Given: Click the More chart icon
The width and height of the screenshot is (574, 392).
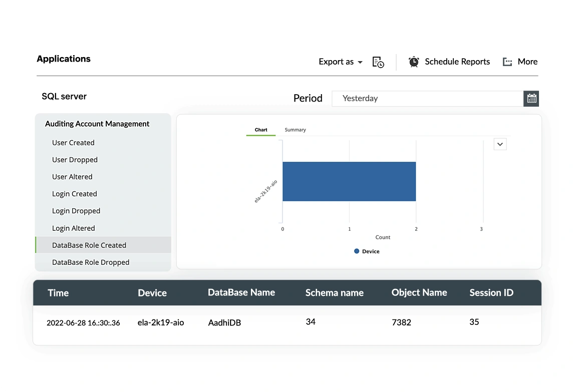Looking at the screenshot, I should (507, 62).
